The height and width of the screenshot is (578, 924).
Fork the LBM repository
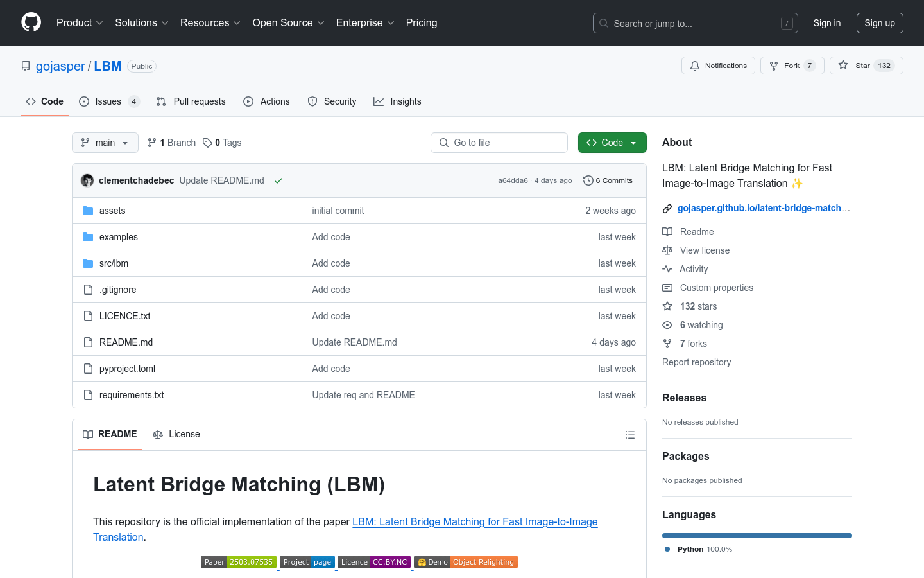(792, 66)
